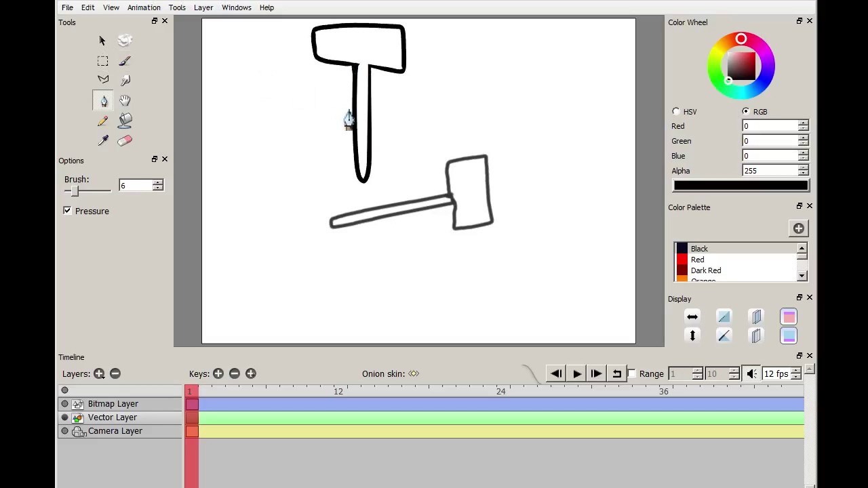Click the Brush size slider handle

click(75, 192)
